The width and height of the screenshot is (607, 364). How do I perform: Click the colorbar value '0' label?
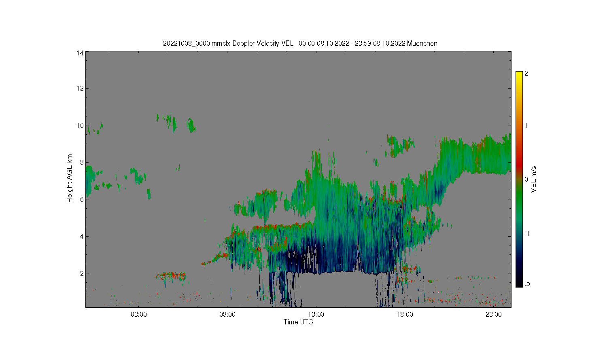point(526,180)
